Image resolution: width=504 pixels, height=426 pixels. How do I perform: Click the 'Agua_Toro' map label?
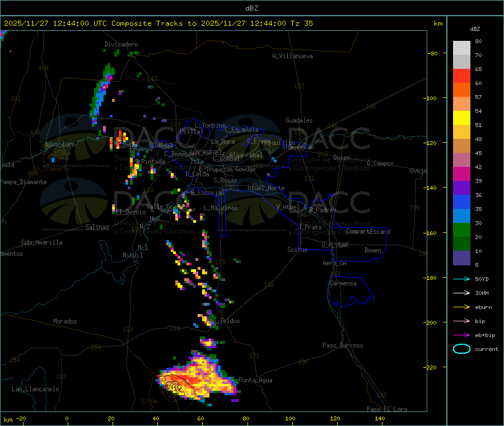click(x=60, y=144)
